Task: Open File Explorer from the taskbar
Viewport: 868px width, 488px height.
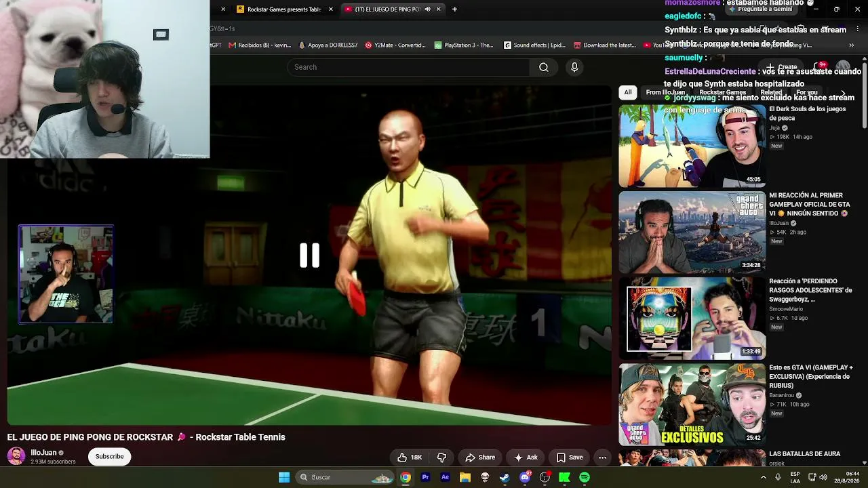Action: (x=465, y=477)
